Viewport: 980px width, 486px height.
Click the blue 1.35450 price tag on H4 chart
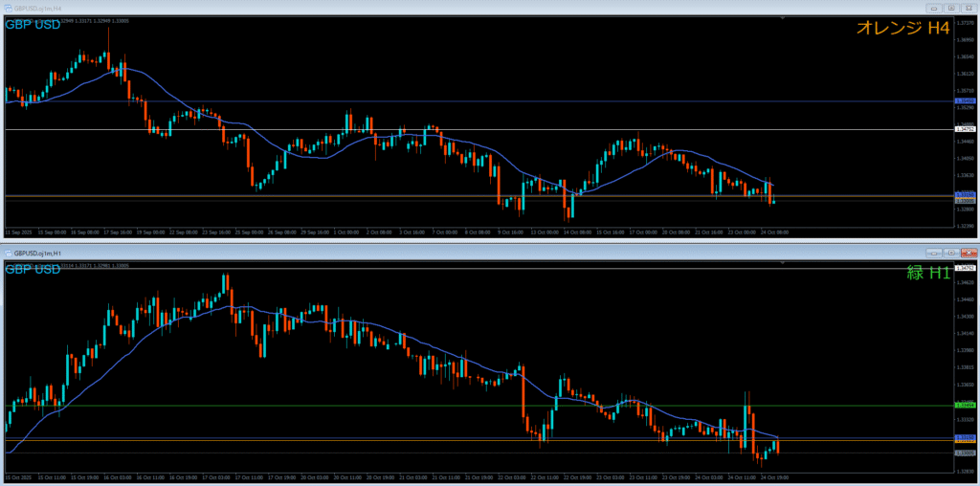965,100
